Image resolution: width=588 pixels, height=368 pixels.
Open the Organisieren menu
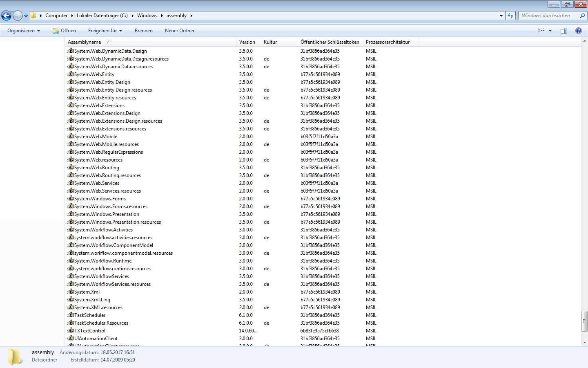[24, 31]
